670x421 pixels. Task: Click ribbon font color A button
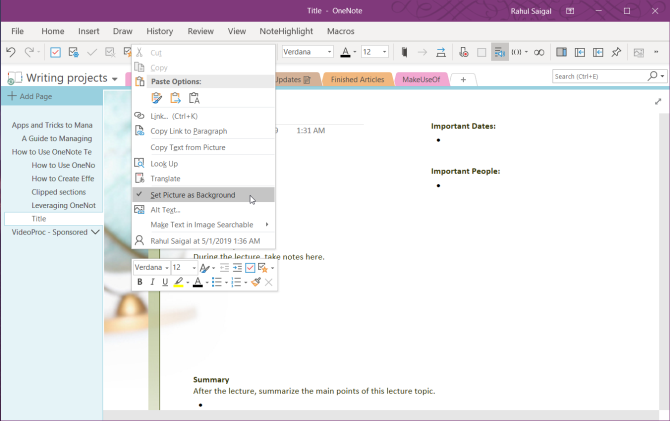click(345, 52)
